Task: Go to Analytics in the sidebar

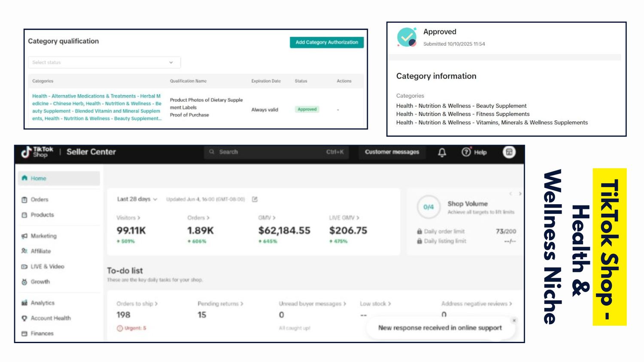Action: point(43,303)
